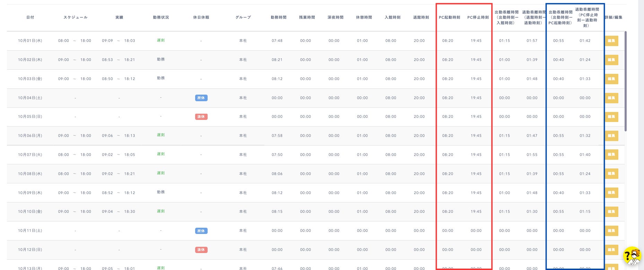Select the グループ column header
644x270 pixels.
(x=243, y=17)
